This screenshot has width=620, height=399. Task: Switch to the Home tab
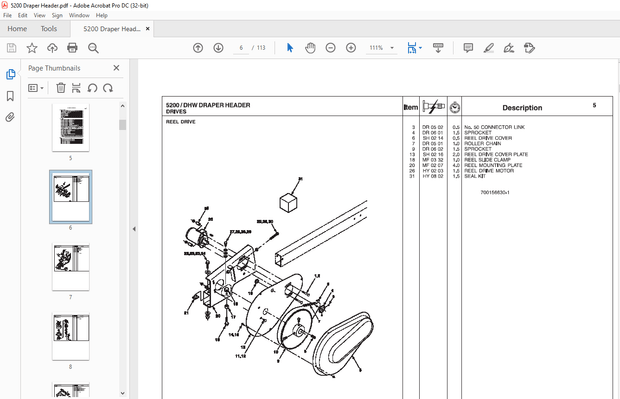[x=17, y=29]
